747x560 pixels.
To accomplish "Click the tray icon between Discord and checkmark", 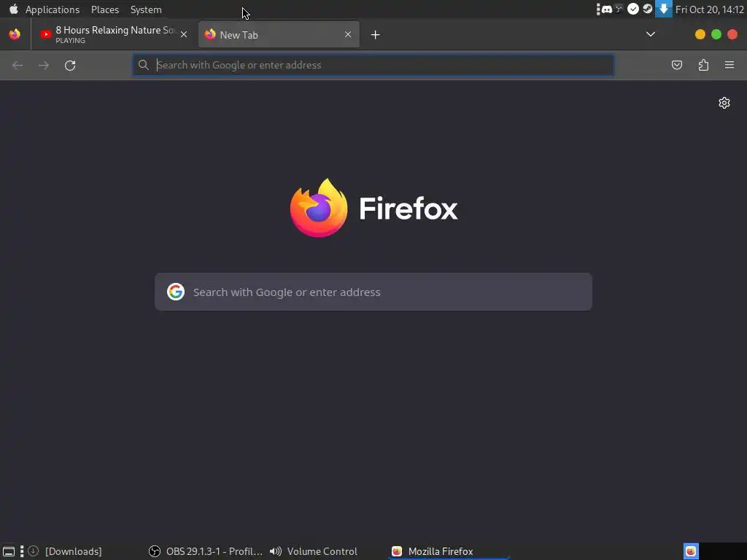I will [619, 9].
